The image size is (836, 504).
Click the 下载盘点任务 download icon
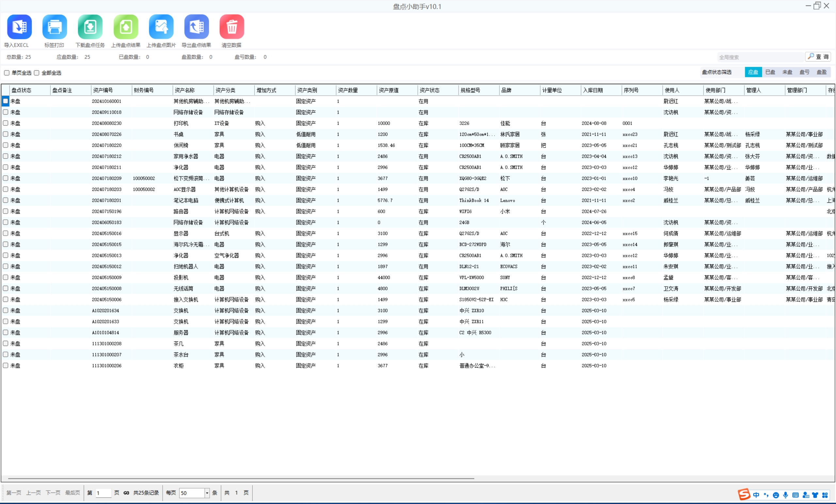(x=90, y=27)
